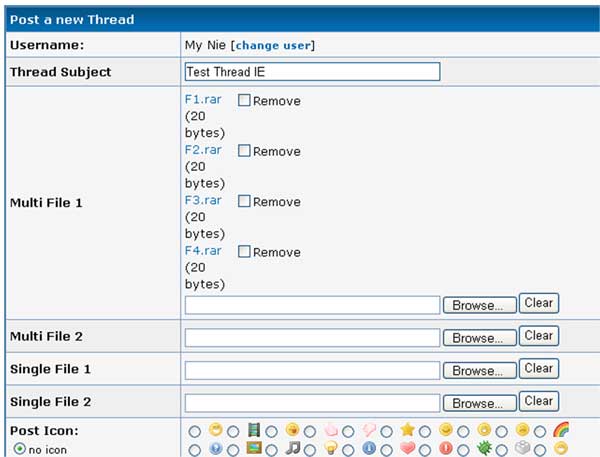Select the film strip post icon
Image resolution: width=600 pixels, height=457 pixels.
(x=233, y=431)
